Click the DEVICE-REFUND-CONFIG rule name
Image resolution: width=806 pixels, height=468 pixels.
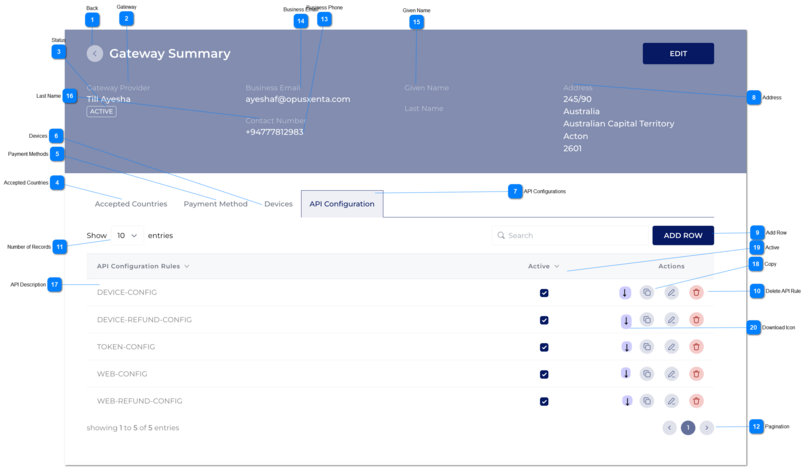pos(144,320)
